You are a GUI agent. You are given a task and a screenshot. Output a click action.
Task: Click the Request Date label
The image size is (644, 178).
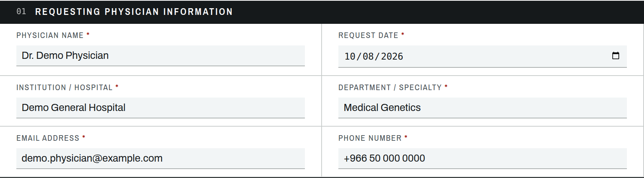(368, 35)
